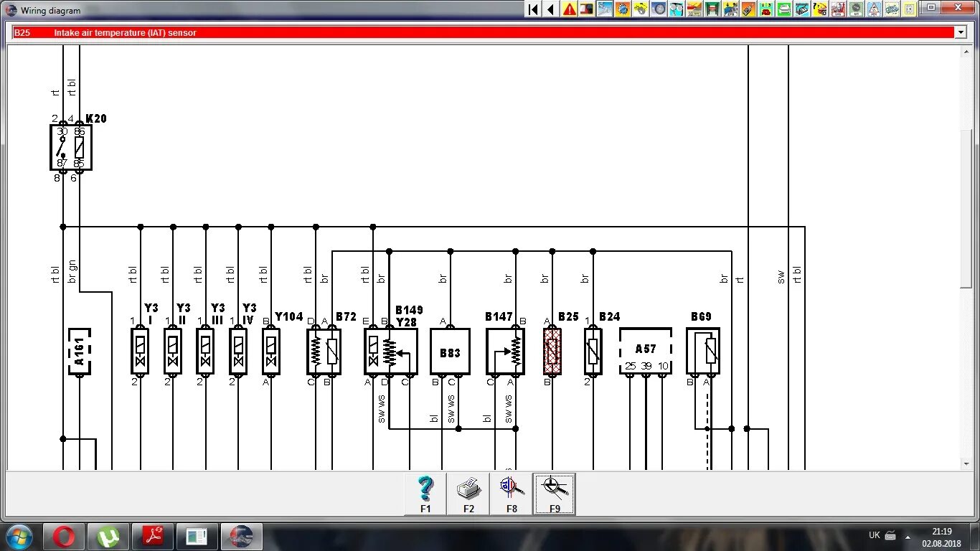Select the B69 sensor component
Viewport: 980px width, 551px height.
point(703,352)
